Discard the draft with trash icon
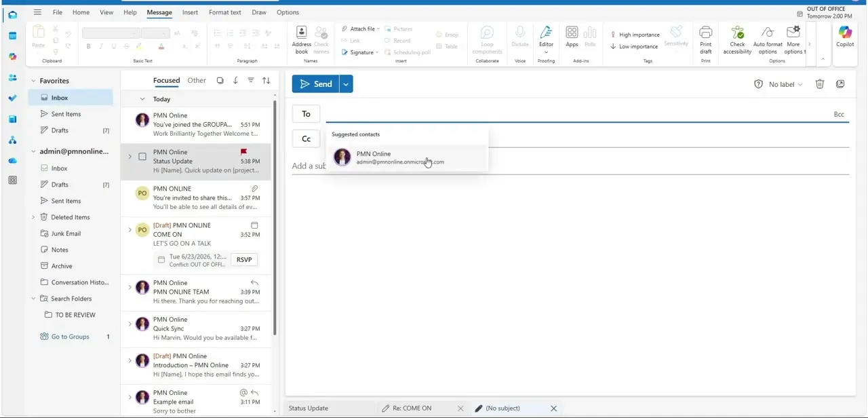Screen dimensions: 868x418 coord(819,84)
